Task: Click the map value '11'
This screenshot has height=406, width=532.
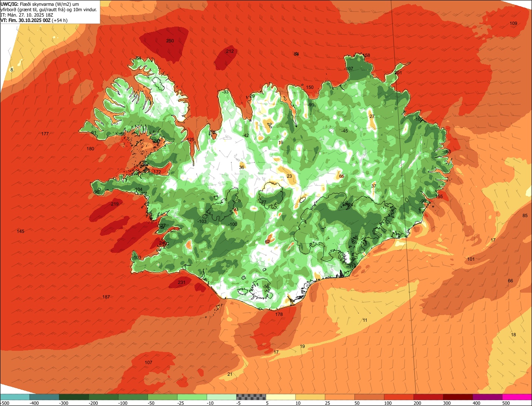Action: point(365,320)
